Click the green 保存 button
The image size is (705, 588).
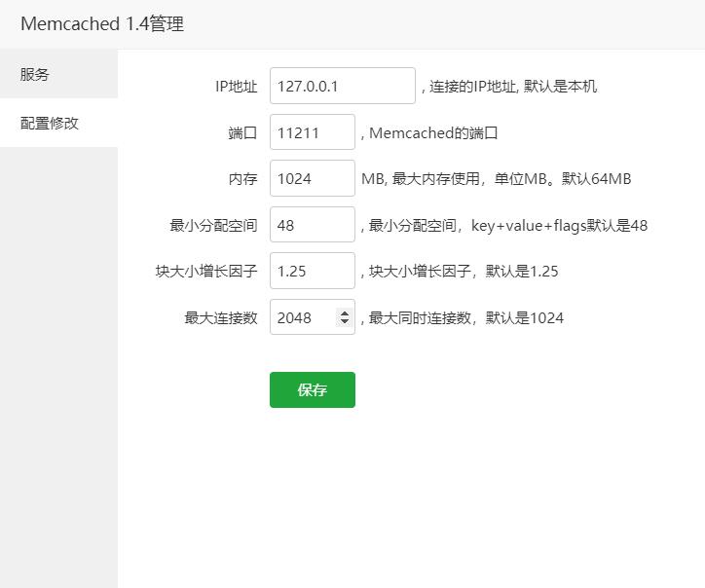(313, 390)
